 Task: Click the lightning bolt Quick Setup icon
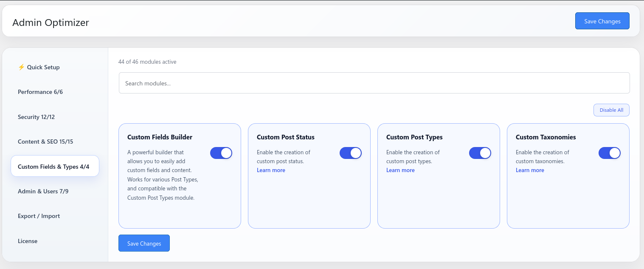pyautogui.click(x=21, y=67)
